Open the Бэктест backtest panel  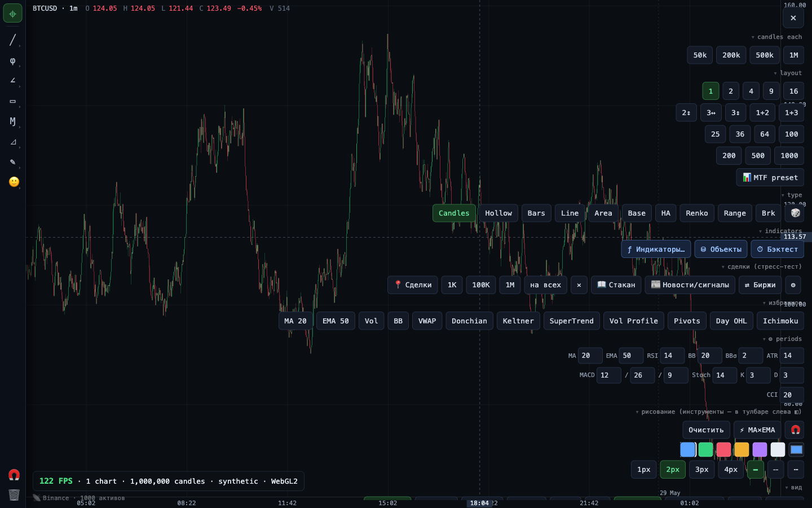click(x=777, y=249)
